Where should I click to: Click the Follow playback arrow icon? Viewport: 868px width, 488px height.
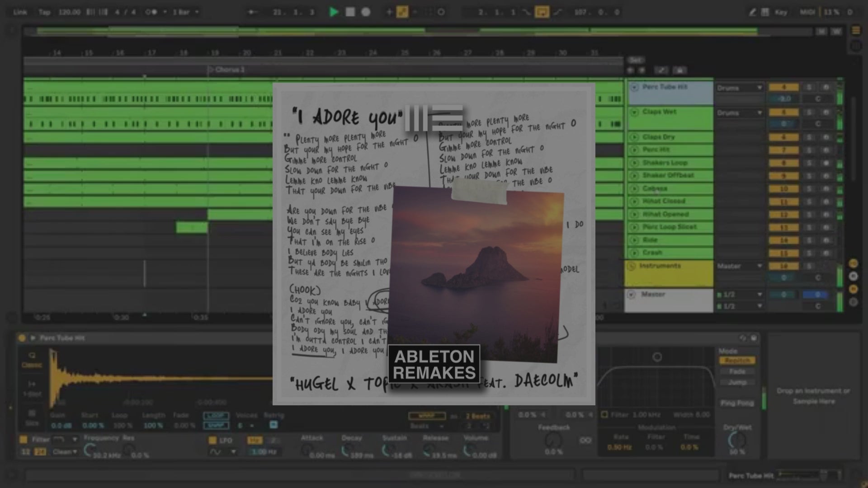tap(252, 12)
